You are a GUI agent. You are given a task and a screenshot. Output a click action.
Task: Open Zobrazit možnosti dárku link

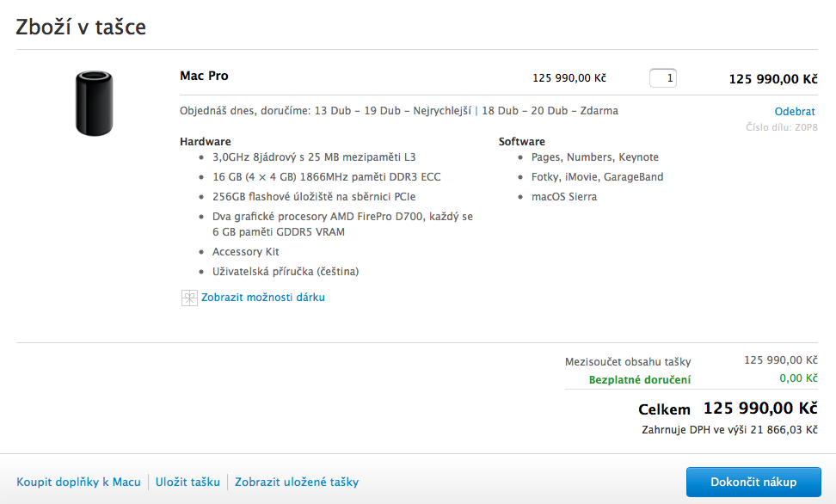tap(263, 298)
